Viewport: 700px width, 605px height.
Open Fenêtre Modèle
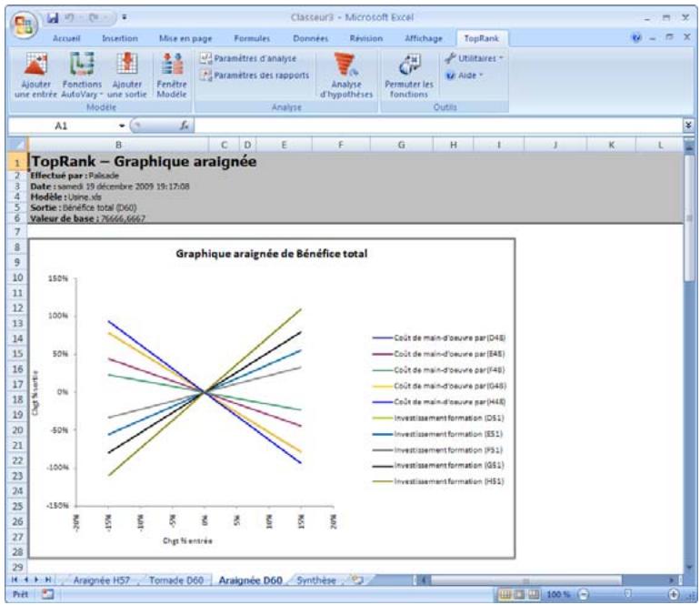click(172, 76)
